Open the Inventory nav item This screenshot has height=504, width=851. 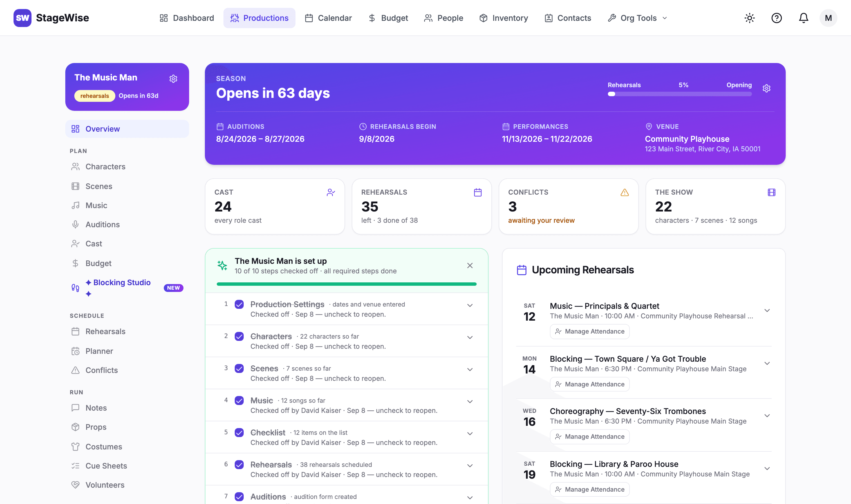click(x=503, y=18)
